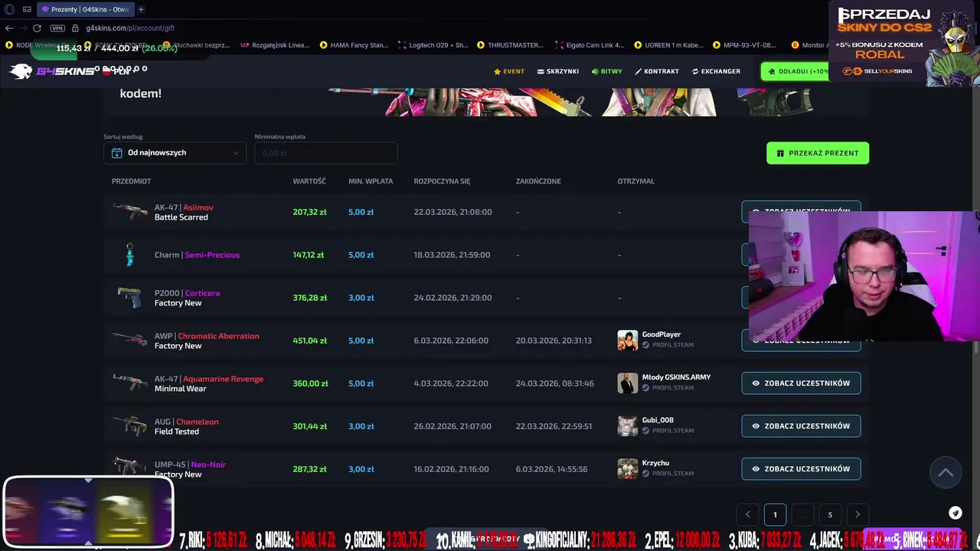980x551 pixels.
Task: Open HAMA Fancy Stan... bookmark
Action: pos(354,45)
